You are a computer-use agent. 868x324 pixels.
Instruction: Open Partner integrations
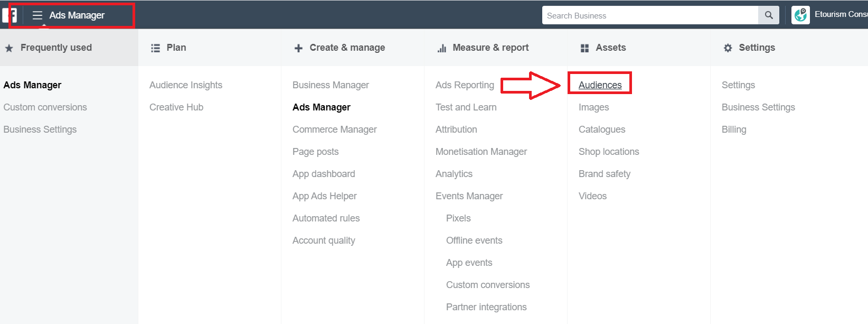486,307
